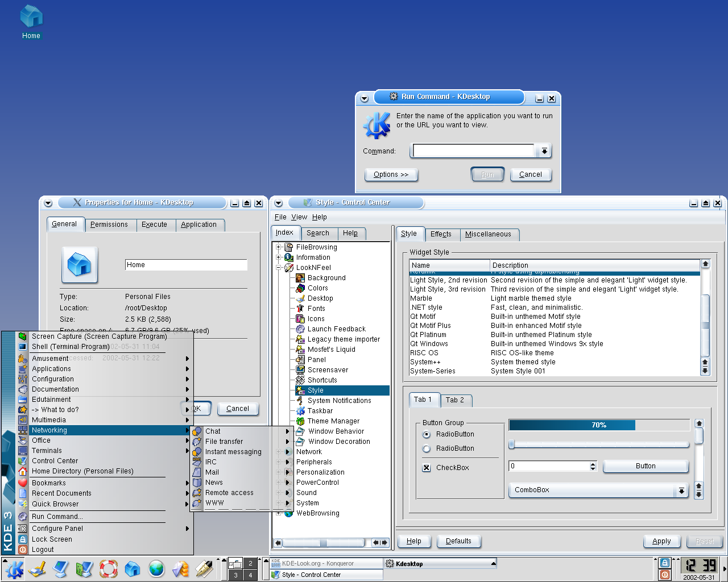
Task: Open the ComboBox in style preview
Action: pos(598,490)
